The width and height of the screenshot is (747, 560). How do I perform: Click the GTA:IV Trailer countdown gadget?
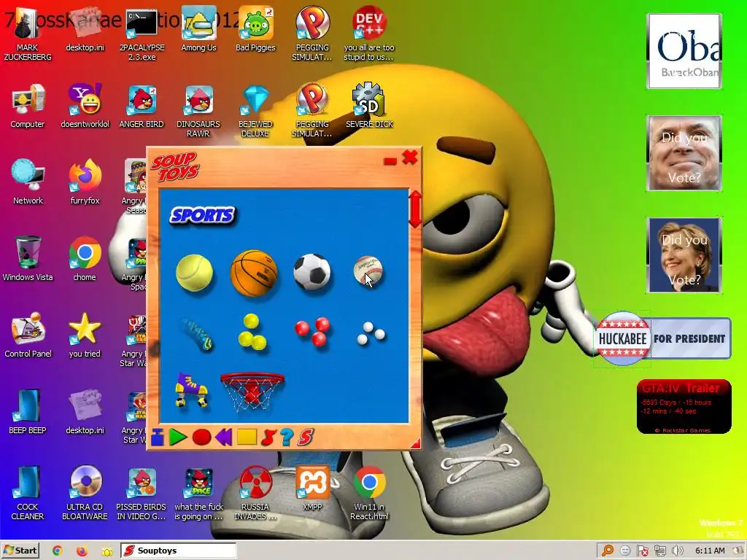coord(684,407)
